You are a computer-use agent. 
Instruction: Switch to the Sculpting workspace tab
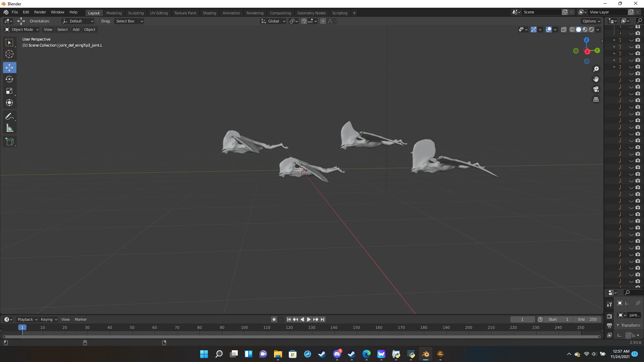[136, 13]
